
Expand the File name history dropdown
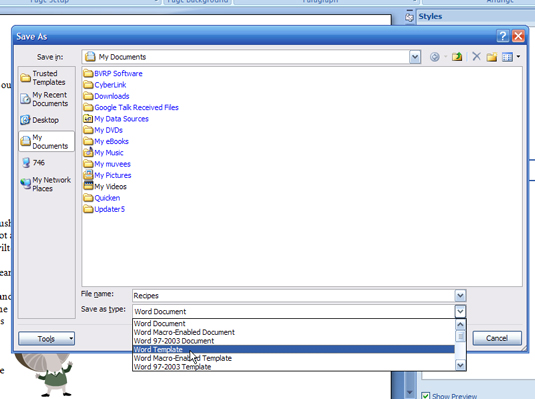(x=460, y=296)
